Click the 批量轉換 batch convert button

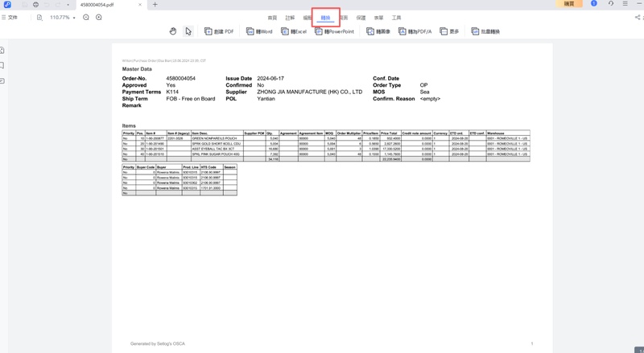coord(485,31)
